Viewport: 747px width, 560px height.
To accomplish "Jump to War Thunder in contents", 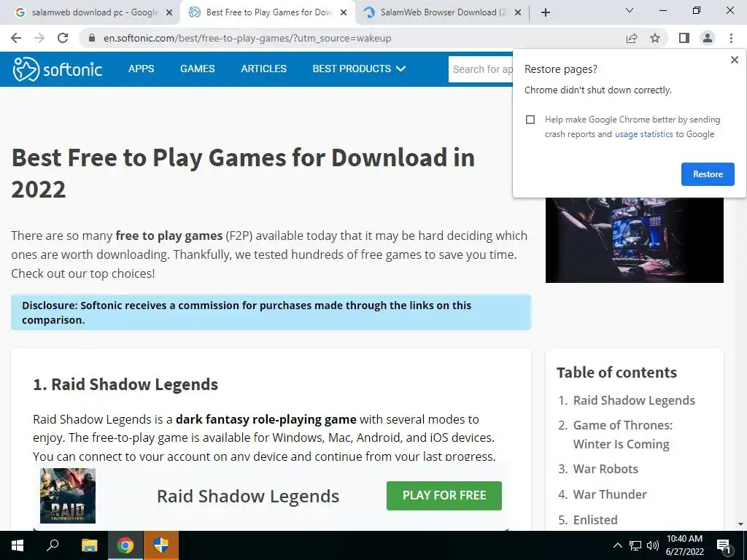I will (610, 494).
